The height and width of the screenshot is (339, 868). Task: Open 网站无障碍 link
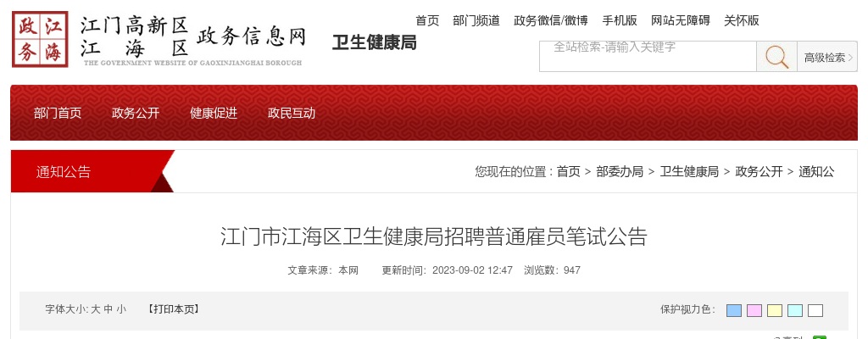pos(681,20)
